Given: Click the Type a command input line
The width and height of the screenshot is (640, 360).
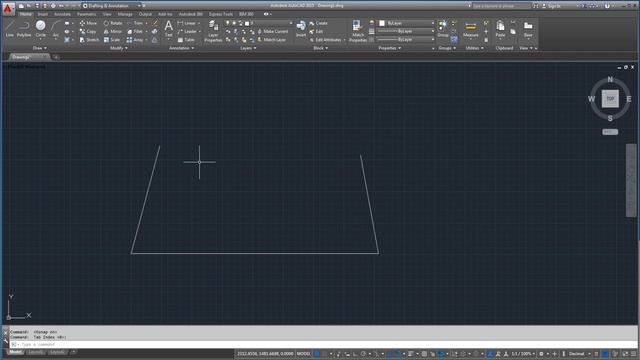Looking at the screenshot, I should (x=322, y=345).
